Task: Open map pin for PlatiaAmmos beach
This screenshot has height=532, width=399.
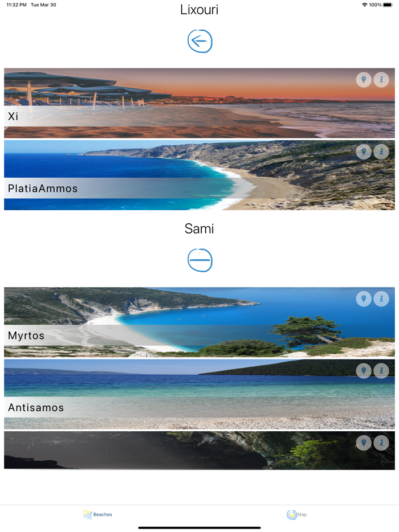Action: coord(363,152)
